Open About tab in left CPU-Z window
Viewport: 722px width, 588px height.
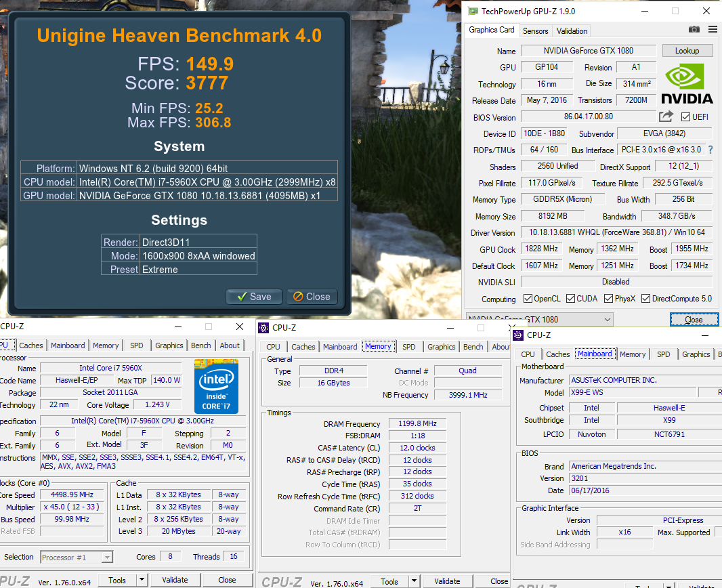pyautogui.click(x=230, y=345)
